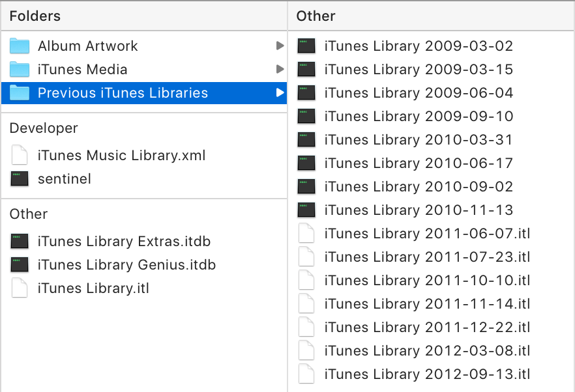Click the iTunes Library.itl document icon
The width and height of the screenshot is (575, 392).
tap(20, 288)
